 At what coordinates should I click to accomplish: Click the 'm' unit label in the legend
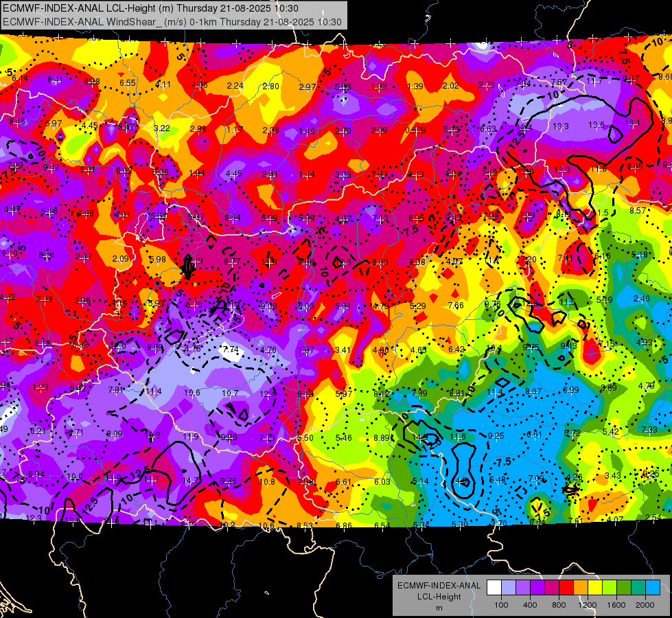coord(439,608)
